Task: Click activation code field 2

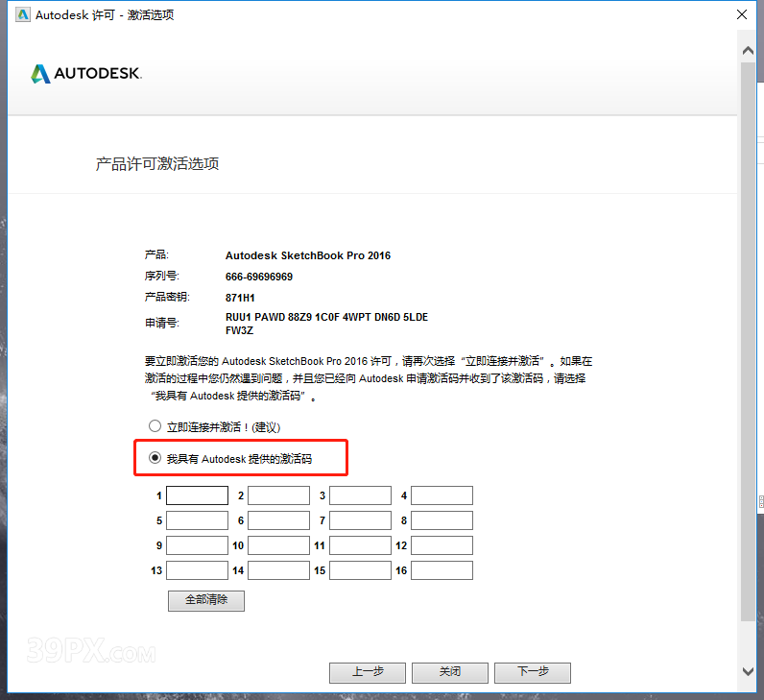Action: (278, 495)
